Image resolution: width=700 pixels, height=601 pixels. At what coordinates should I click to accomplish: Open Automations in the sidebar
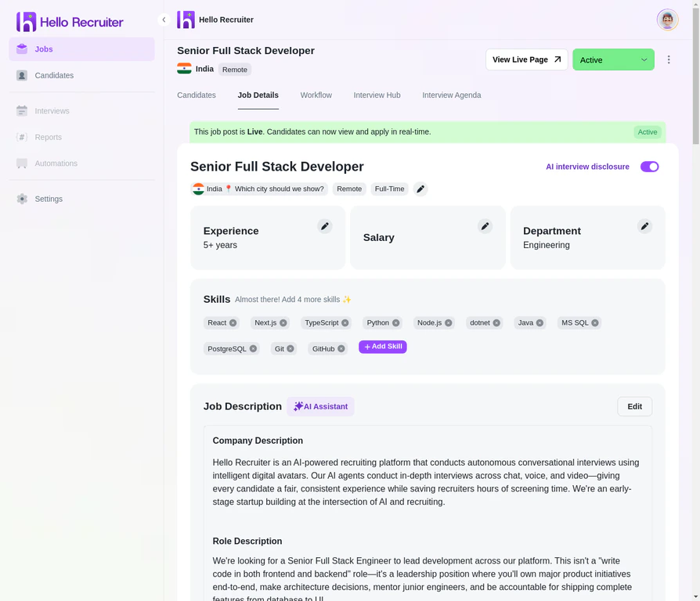tap(81, 164)
